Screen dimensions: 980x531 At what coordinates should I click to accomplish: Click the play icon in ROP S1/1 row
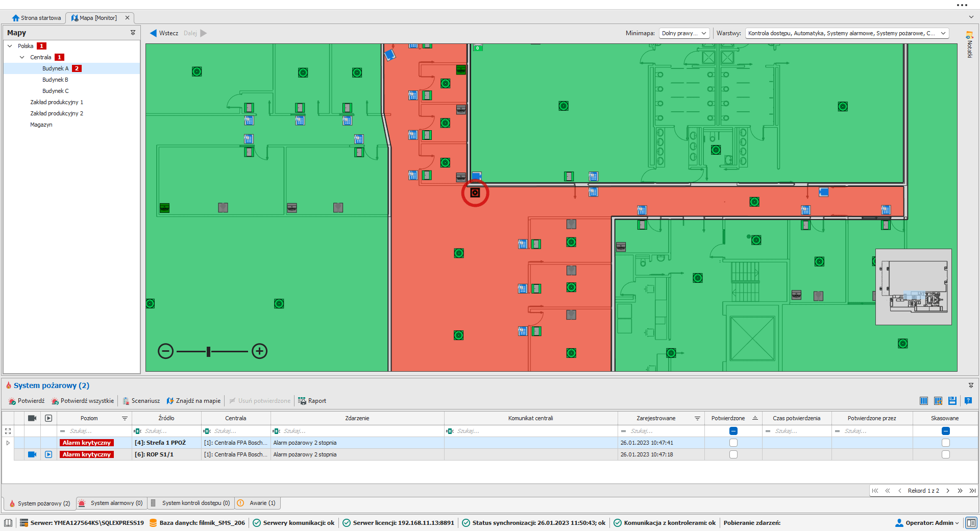tap(48, 454)
